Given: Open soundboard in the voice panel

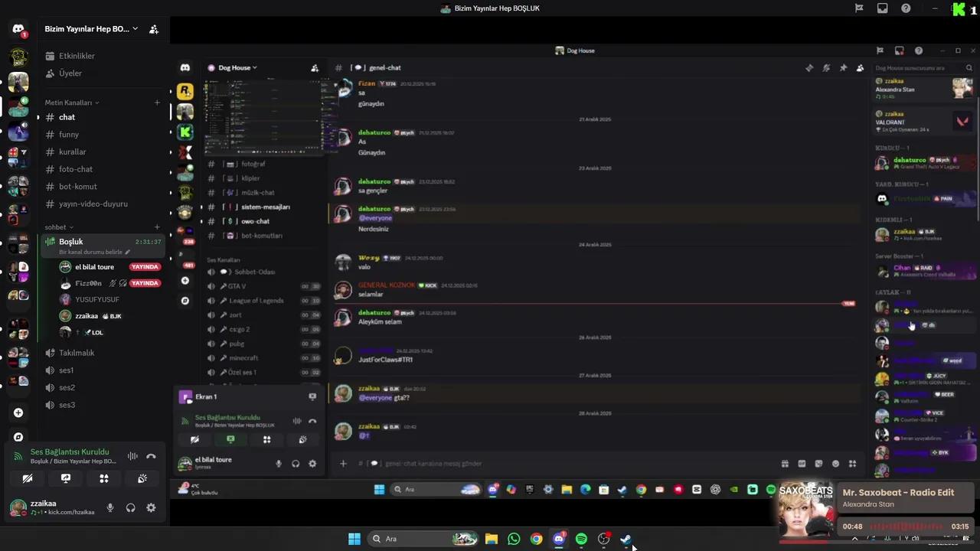Looking at the screenshot, I should pos(142,478).
